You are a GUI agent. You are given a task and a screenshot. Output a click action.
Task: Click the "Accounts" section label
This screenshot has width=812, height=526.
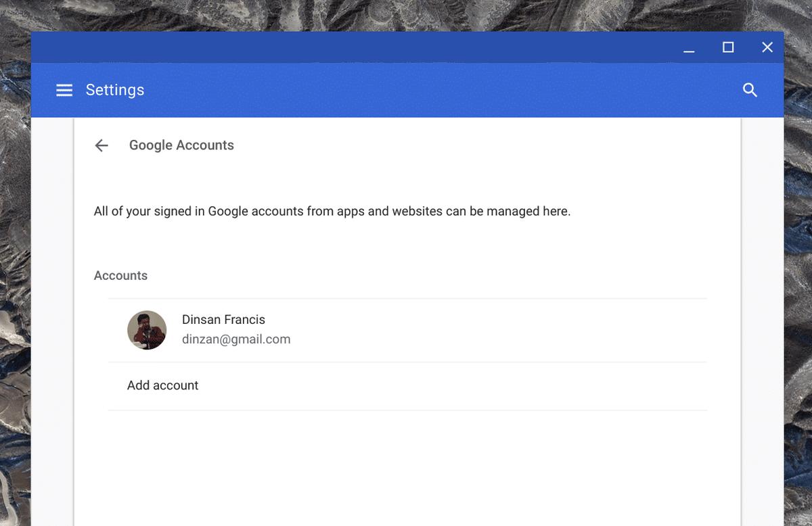tap(120, 276)
